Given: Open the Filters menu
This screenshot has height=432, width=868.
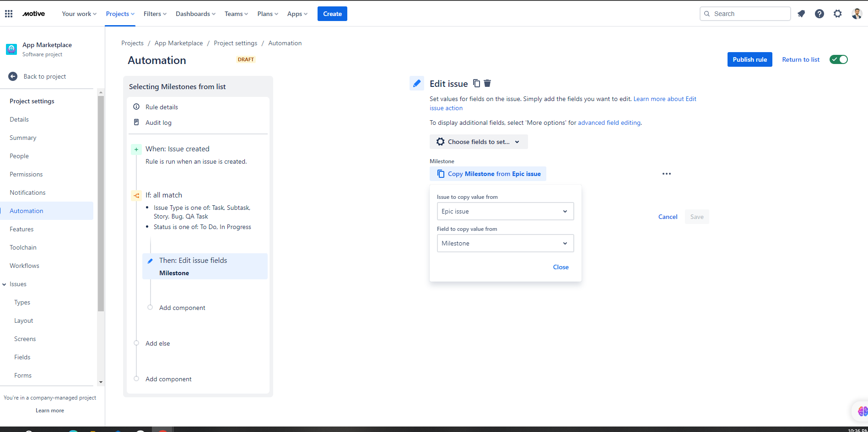Looking at the screenshot, I should pyautogui.click(x=155, y=14).
